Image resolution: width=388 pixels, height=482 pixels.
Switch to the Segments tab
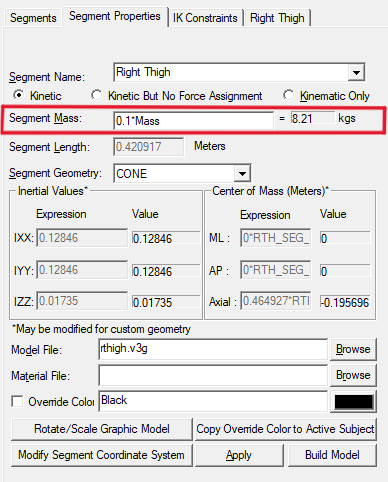click(x=33, y=18)
